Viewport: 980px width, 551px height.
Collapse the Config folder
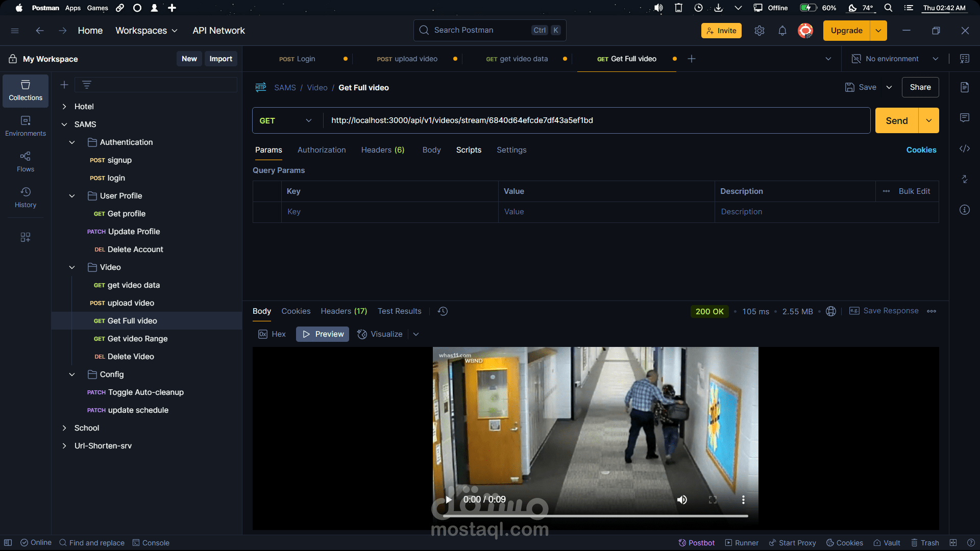coord(72,374)
